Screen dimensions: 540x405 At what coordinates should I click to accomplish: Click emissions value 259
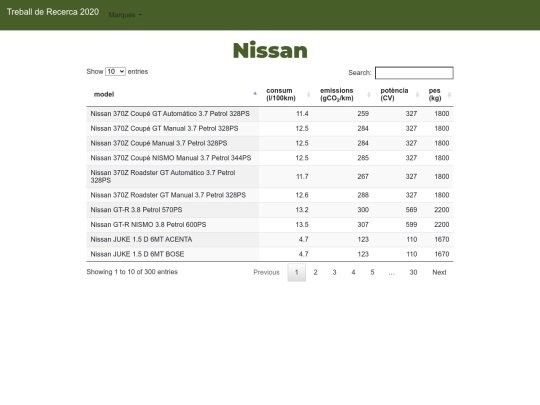coord(363,114)
